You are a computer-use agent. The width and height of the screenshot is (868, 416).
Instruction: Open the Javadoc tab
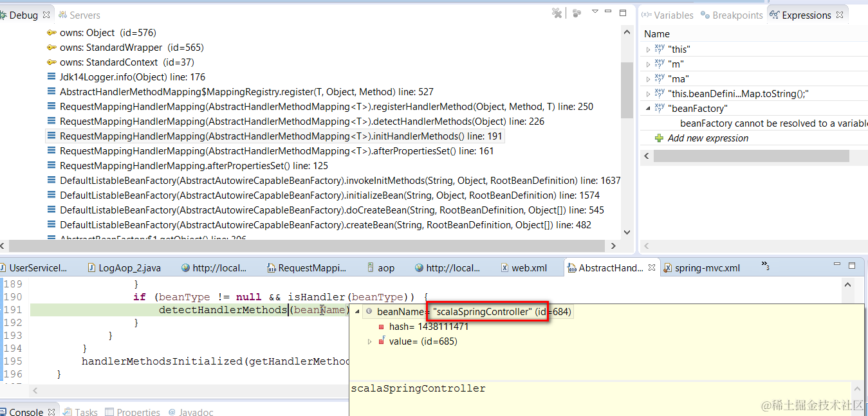click(191, 411)
